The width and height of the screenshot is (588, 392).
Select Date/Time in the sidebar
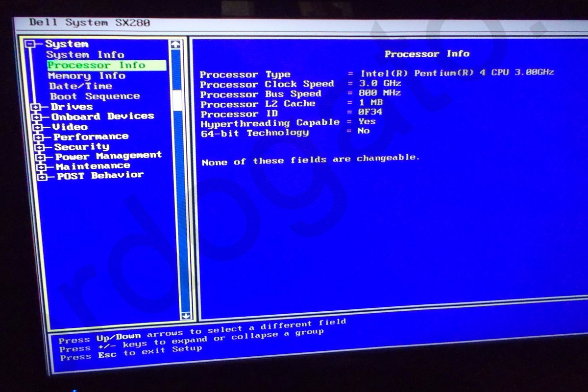(x=81, y=86)
